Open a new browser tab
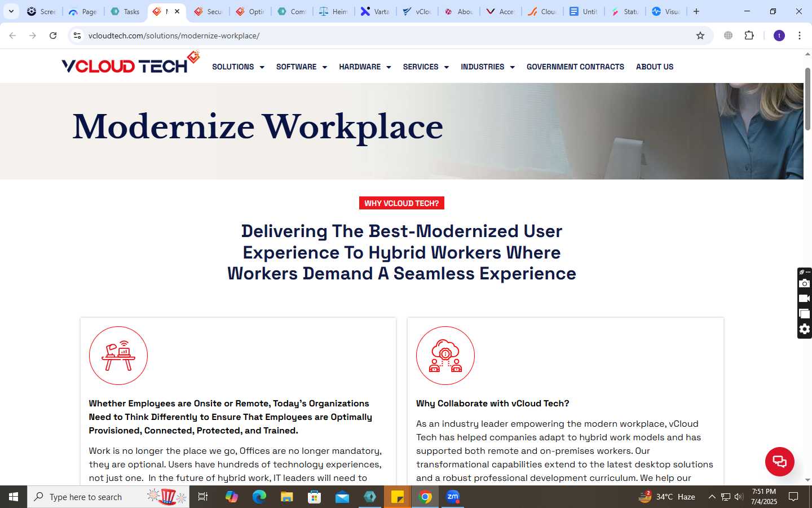 coord(696,11)
